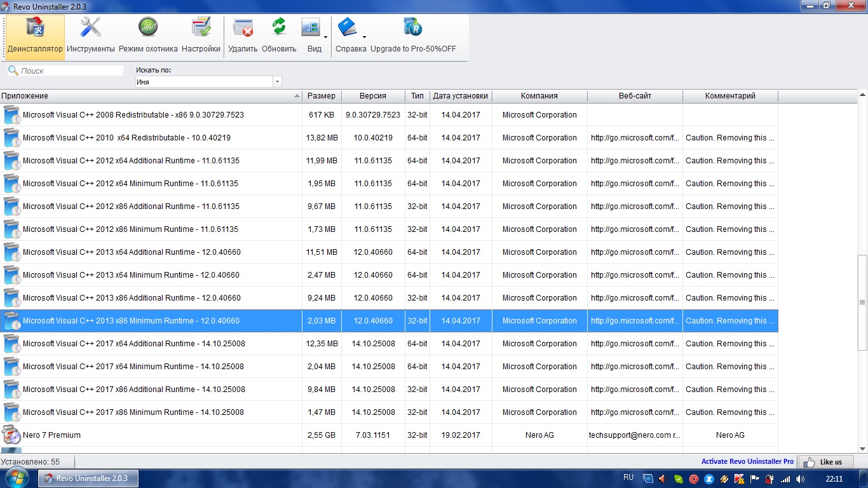Viewport: 868px width, 488px height.
Task: Select row text Visual C++ 2010 x64 Redistributable
Action: 126,138
